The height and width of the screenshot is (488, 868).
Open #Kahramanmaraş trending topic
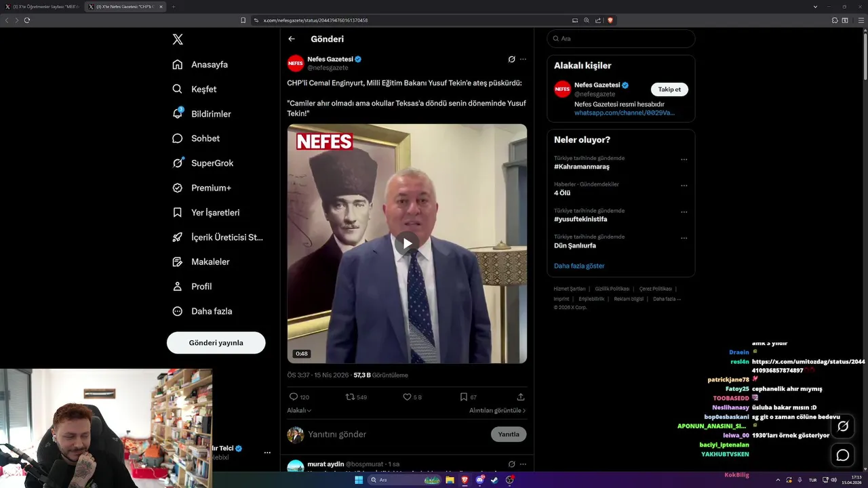click(x=582, y=167)
